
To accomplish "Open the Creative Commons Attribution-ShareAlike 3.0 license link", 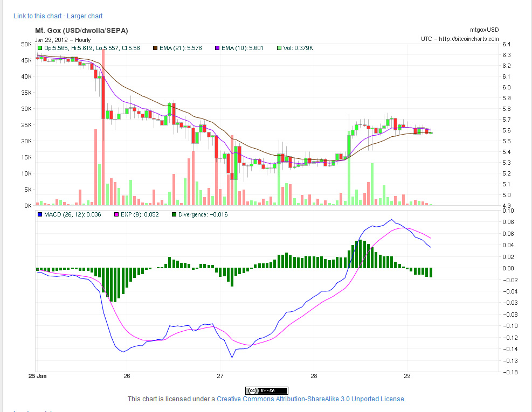I will click(x=310, y=399).
